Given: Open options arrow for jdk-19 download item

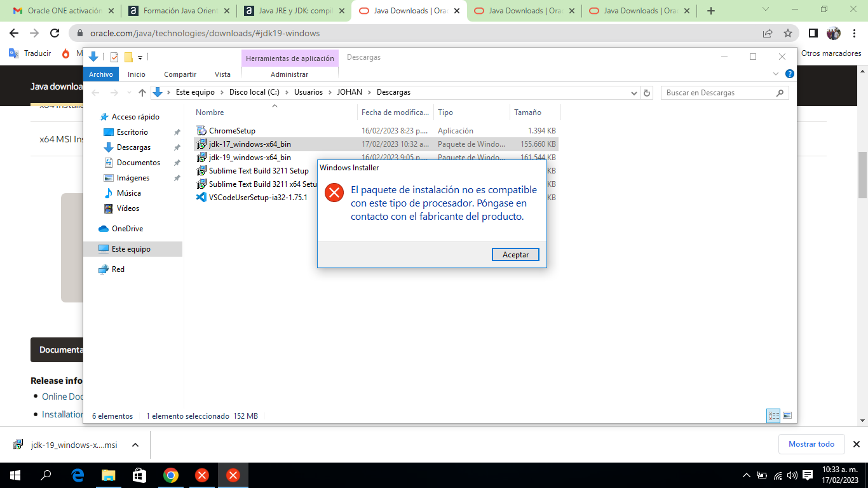Looking at the screenshot, I should [x=135, y=445].
